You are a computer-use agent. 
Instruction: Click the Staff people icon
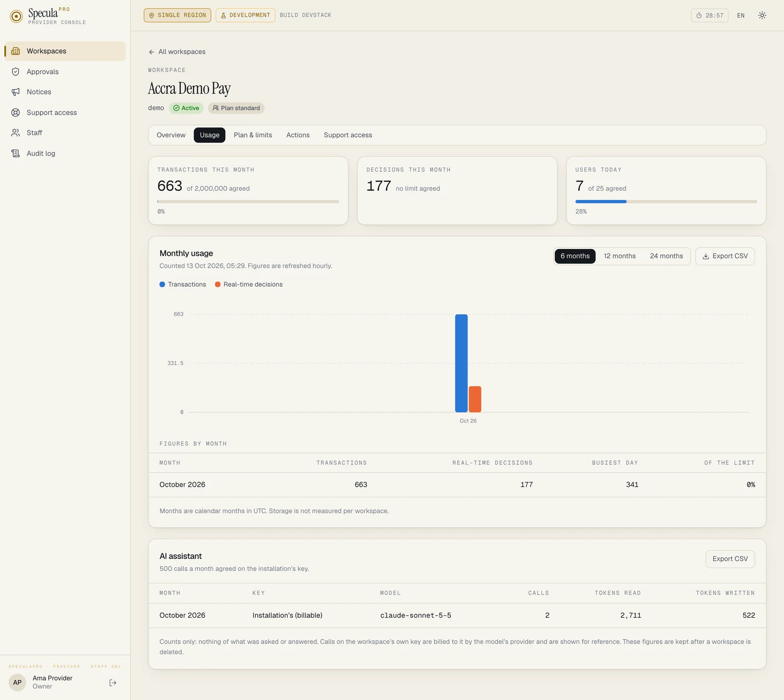pyautogui.click(x=16, y=133)
